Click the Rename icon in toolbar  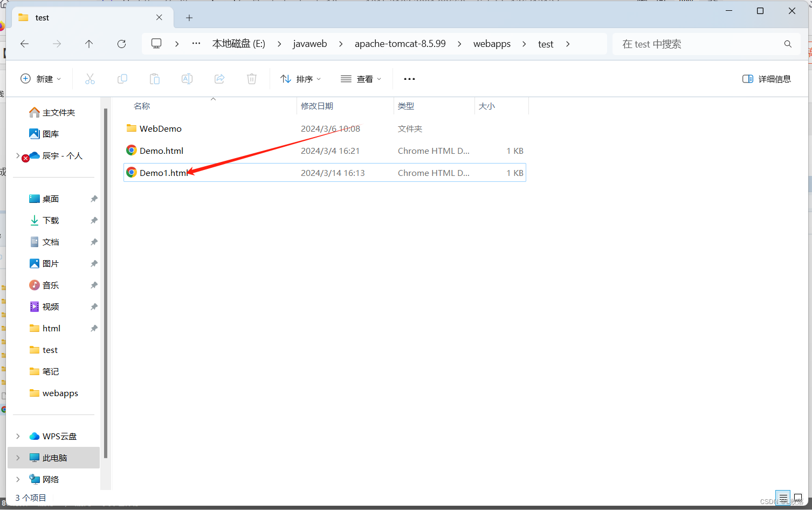[187, 79]
